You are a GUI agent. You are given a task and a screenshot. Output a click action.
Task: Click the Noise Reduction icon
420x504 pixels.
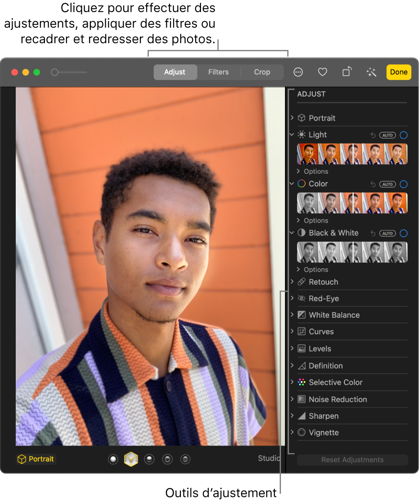pyautogui.click(x=302, y=399)
